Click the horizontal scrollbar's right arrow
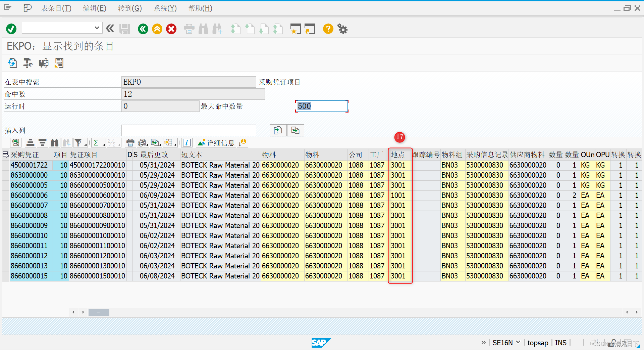The width and height of the screenshot is (644, 350). [x=636, y=312]
